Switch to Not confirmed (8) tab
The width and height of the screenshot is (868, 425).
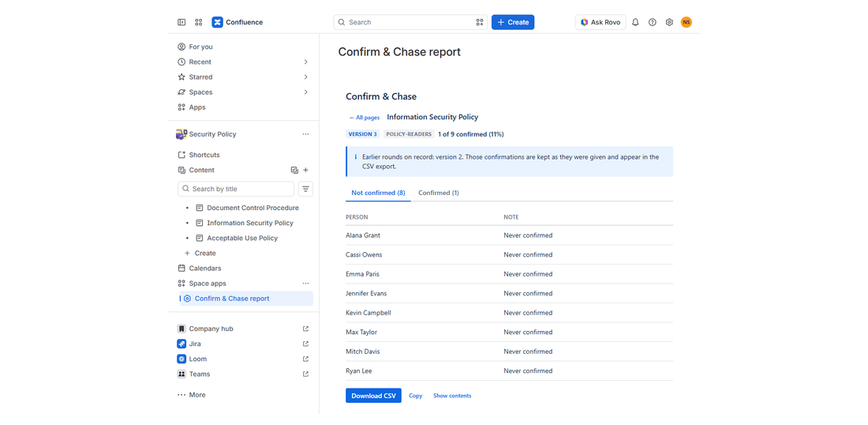(378, 193)
